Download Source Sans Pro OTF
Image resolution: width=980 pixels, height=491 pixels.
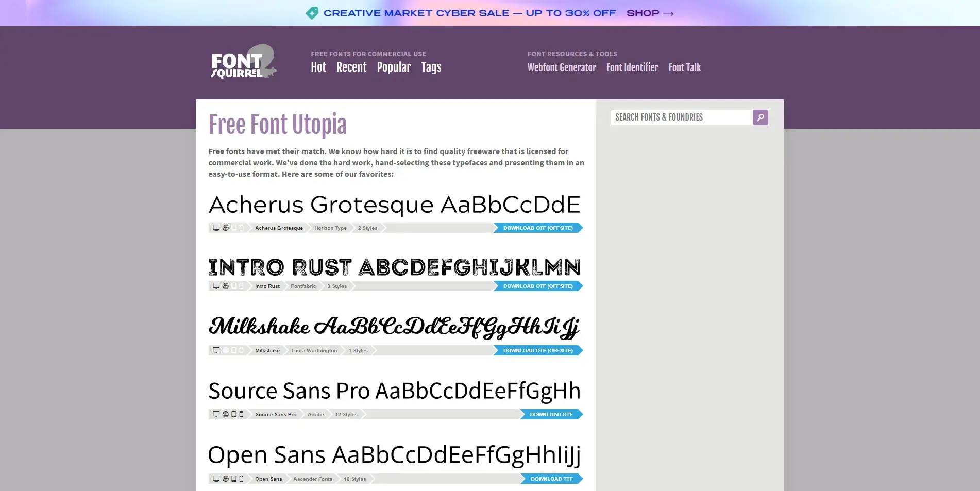(551, 414)
